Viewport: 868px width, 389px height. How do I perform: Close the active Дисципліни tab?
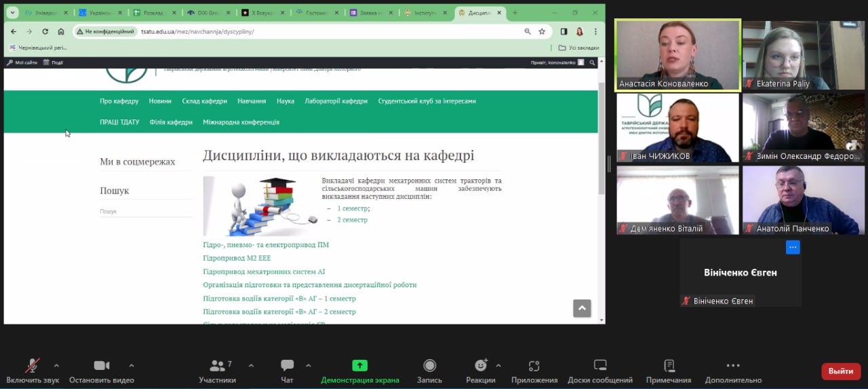[499, 13]
